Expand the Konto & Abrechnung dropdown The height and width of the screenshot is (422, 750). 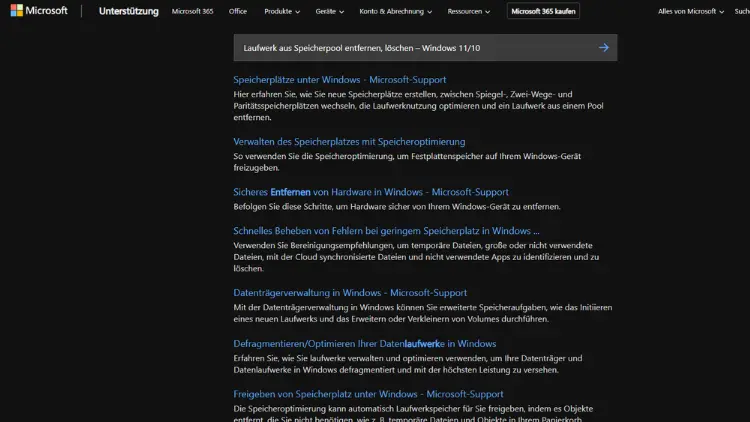coord(396,11)
